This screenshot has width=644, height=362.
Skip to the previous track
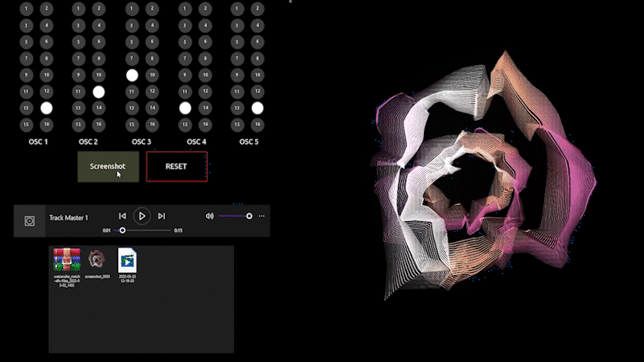[x=122, y=216]
